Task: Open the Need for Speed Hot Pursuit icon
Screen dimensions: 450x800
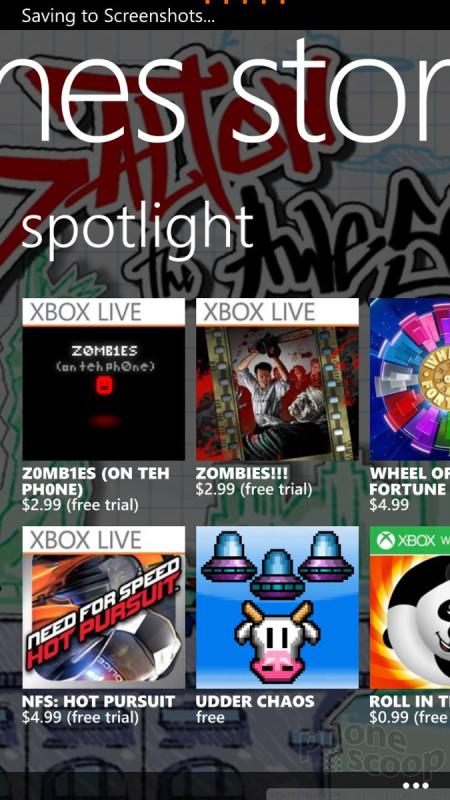Action: [x=104, y=621]
